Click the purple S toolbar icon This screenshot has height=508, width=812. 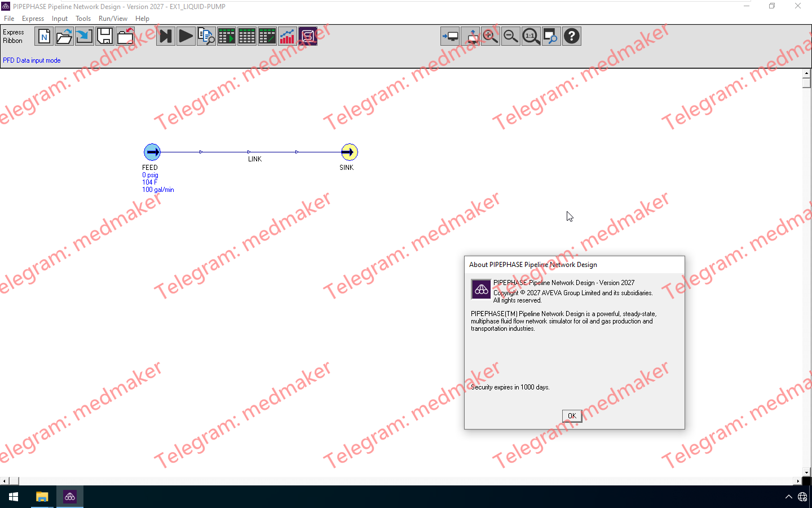[x=308, y=37]
